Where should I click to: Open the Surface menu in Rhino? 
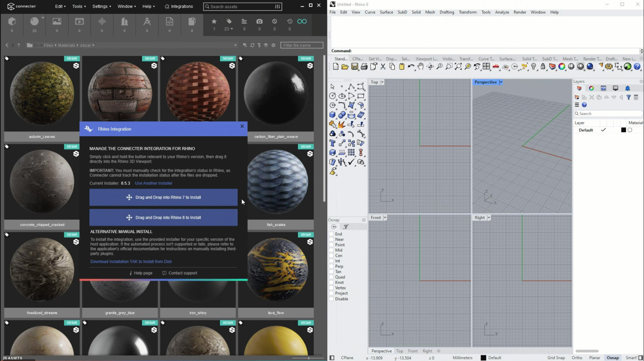386,12
